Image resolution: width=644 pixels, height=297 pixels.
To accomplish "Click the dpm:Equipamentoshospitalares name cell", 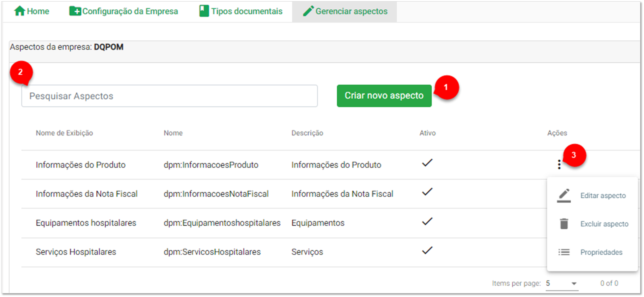I will pyautogui.click(x=222, y=223).
